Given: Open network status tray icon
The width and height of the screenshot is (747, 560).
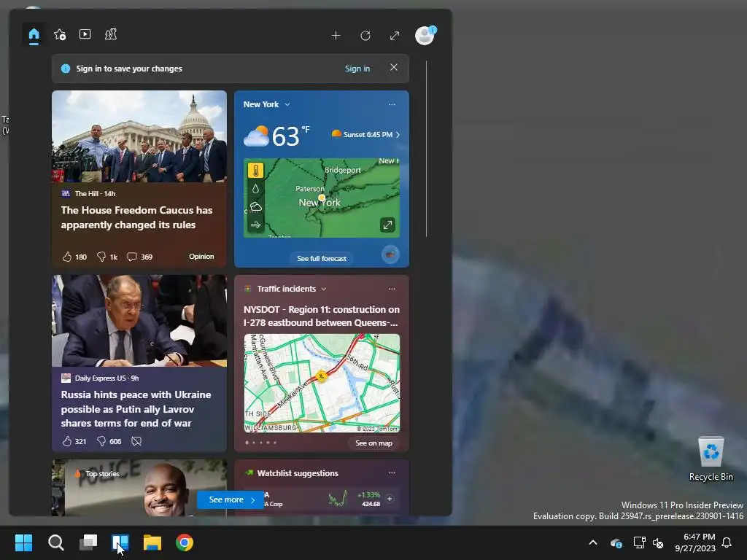Looking at the screenshot, I should (x=639, y=542).
